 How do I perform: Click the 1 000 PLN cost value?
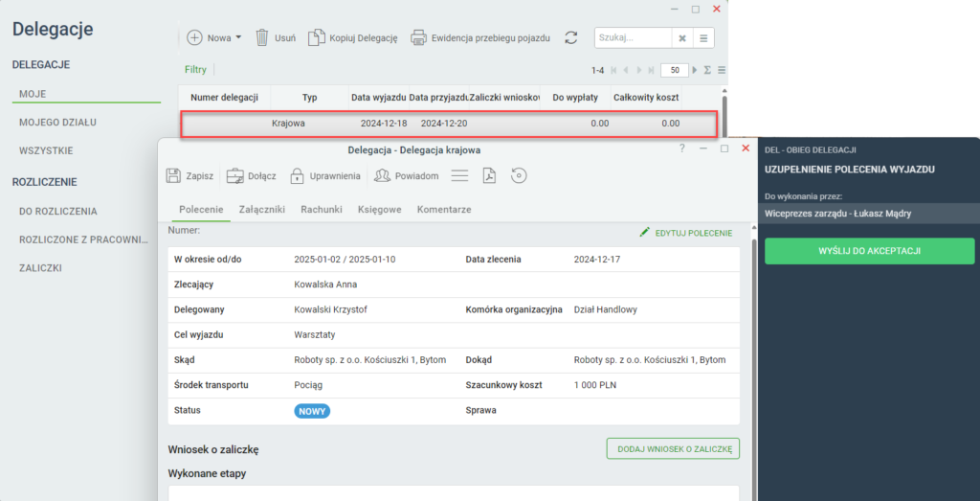(595, 385)
